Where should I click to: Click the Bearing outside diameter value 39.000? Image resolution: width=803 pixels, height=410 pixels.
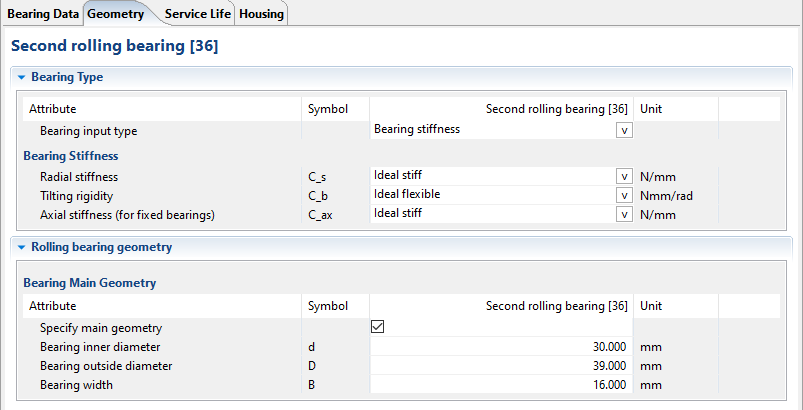609,366
